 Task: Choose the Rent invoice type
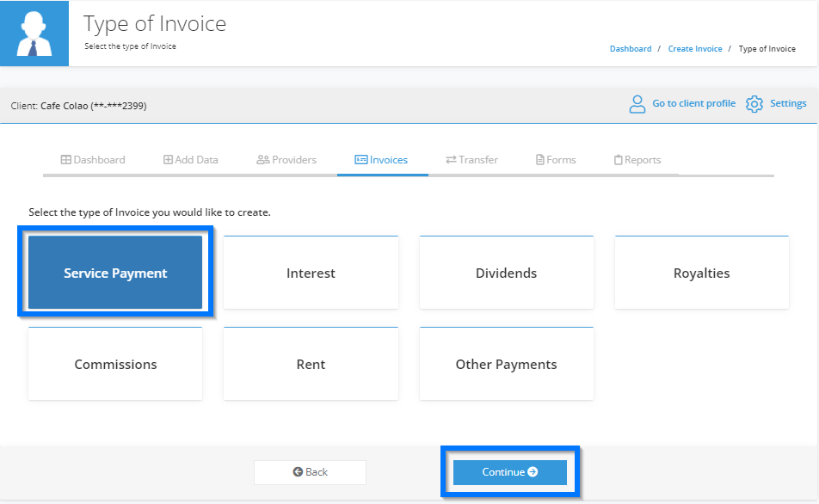click(311, 364)
